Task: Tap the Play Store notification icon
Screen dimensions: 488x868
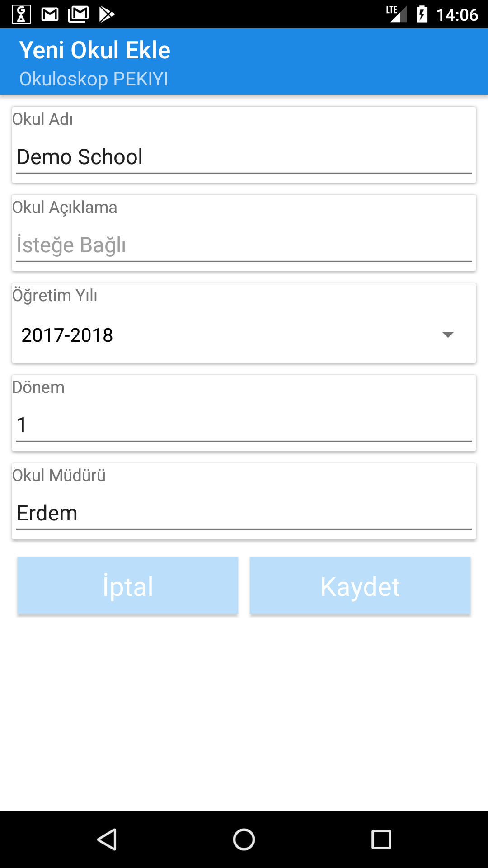Action: click(107, 14)
